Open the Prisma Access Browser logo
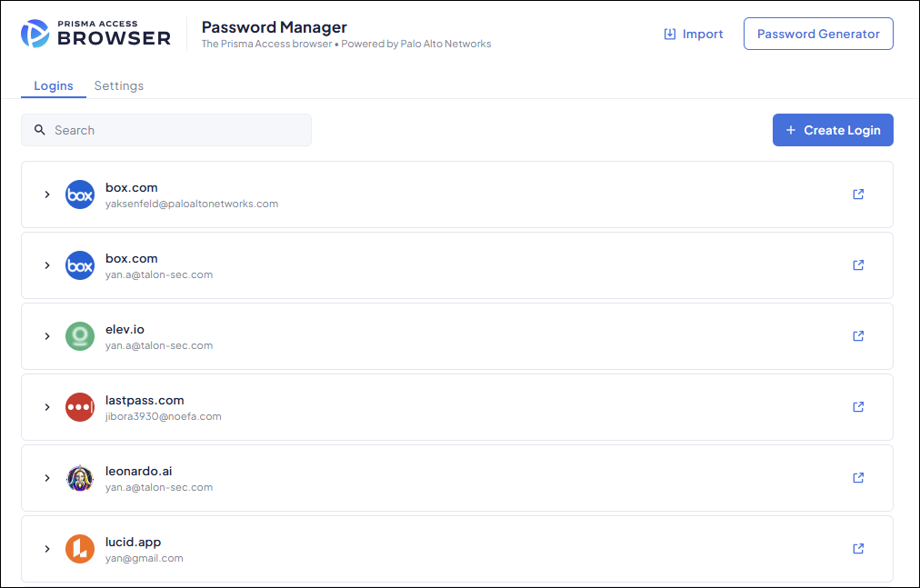Screen dimensions: 920x588 [95, 34]
